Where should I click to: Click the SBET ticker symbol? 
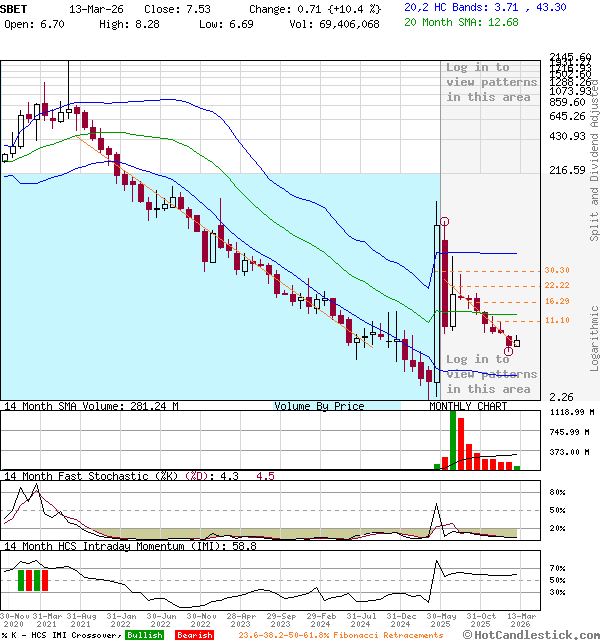16,7
